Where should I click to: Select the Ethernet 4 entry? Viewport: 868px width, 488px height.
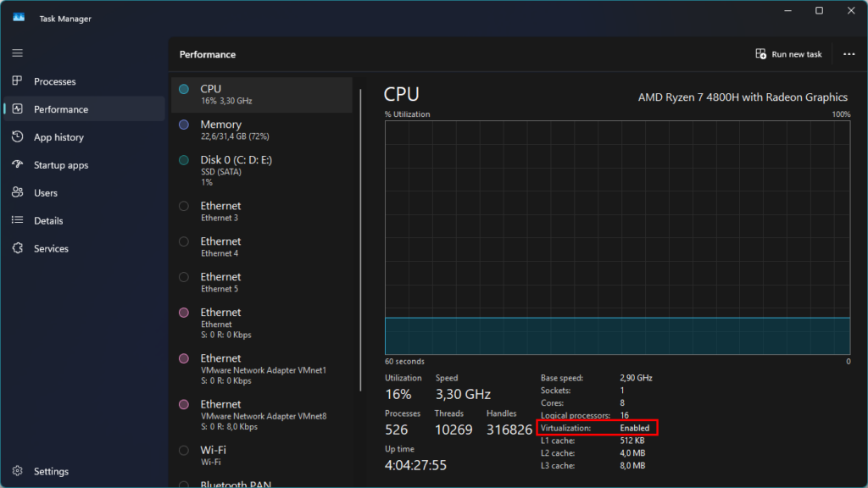click(x=262, y=247)
